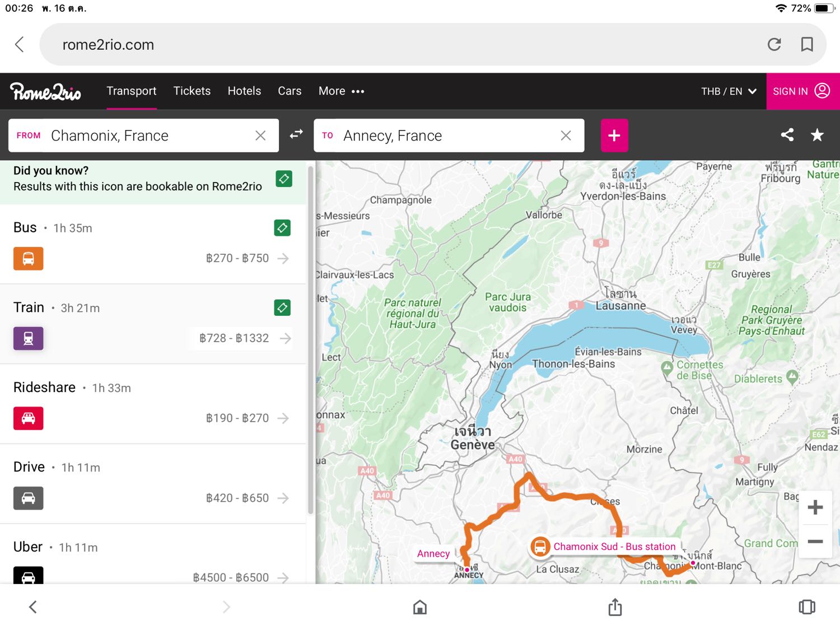
Task: Click the Chamonix Sud - Bus station marker
Action: [604, 547]
